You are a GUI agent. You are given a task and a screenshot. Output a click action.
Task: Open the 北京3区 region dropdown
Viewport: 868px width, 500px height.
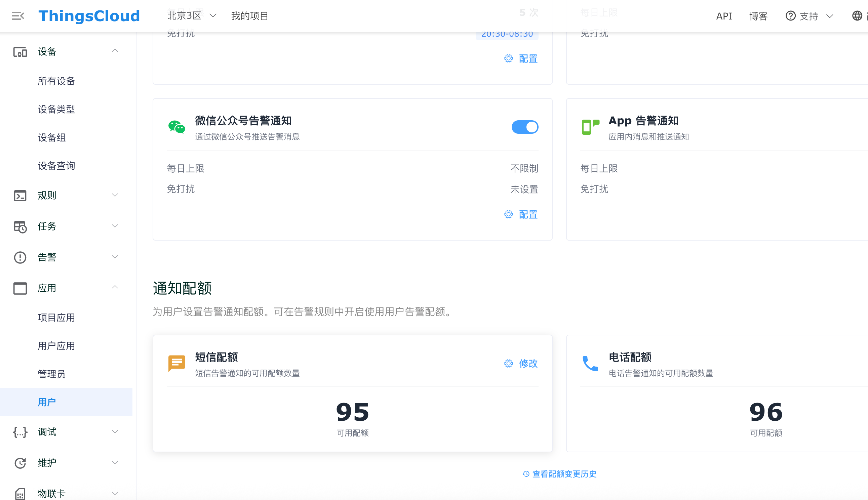(192, 16)
